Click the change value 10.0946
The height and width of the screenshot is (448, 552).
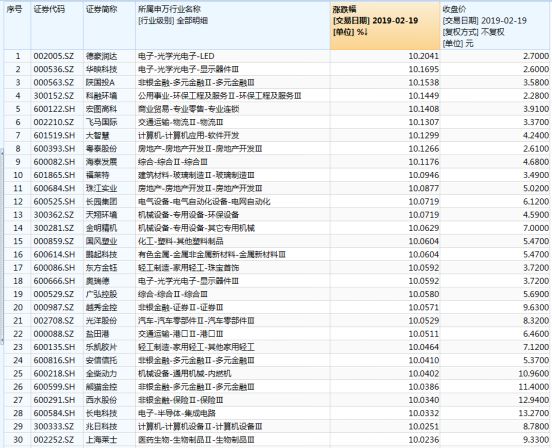pyautogui.click(x=424, y=175)
